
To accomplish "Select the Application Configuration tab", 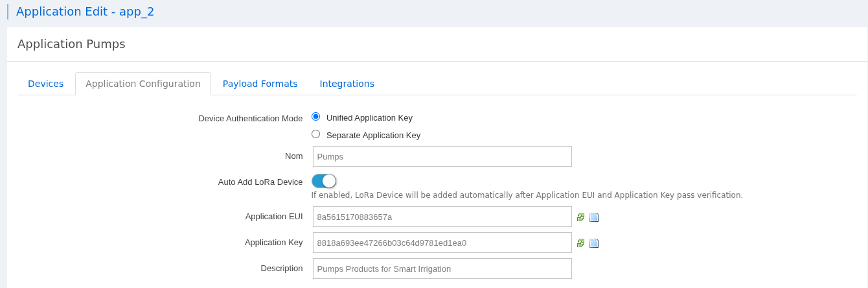I will tap(143, 84).
